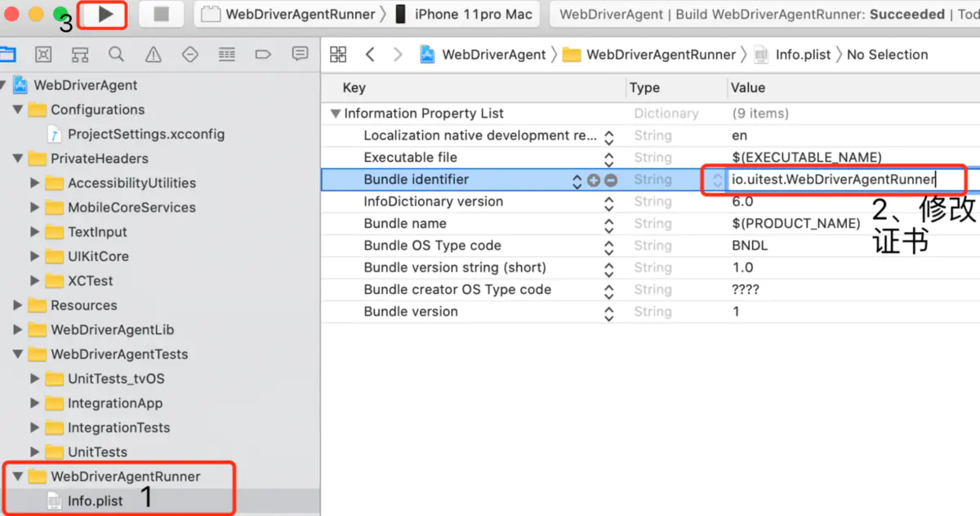Select the InfoDictionary version value 6.0
The height and width of the screenshot is (516, 980).
coord(742,202)
